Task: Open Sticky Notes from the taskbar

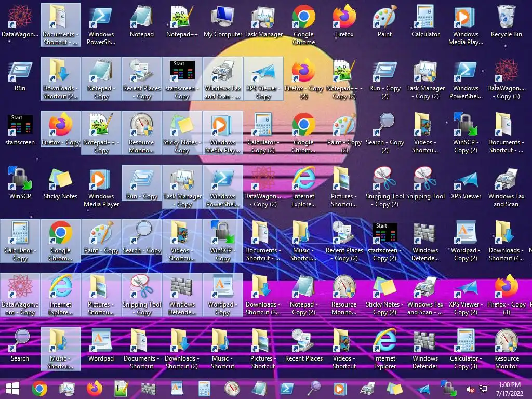Action: click(395, 389)
